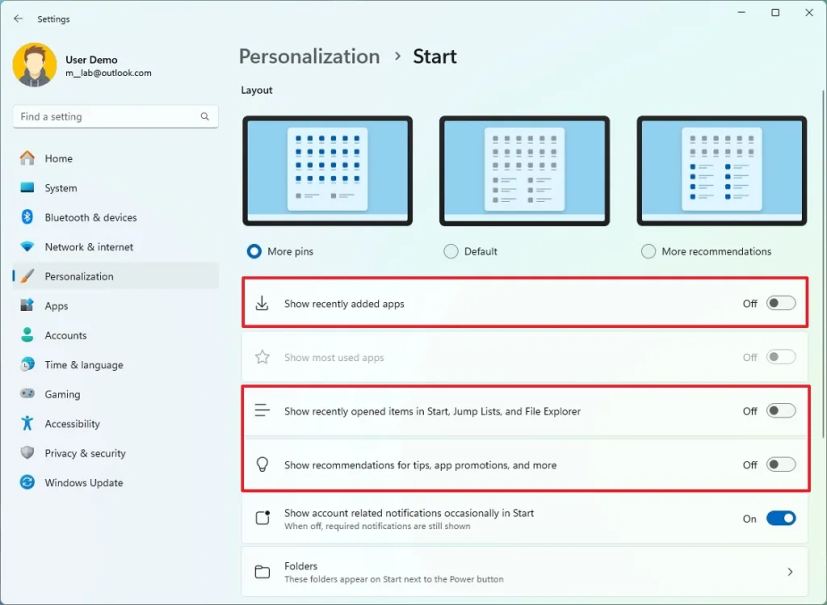Image resolution: width=827 pixels, height=605 pixels.
Task: Click the Personalization breadcrumb link
Action: tap(308, 56)
